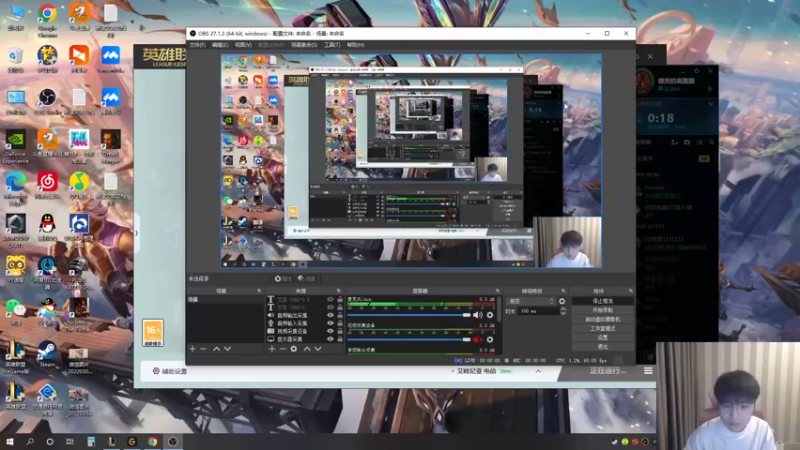Unmute the second mixer channel red speaker
Screen dimensions: 800x450
click(478, 339)
